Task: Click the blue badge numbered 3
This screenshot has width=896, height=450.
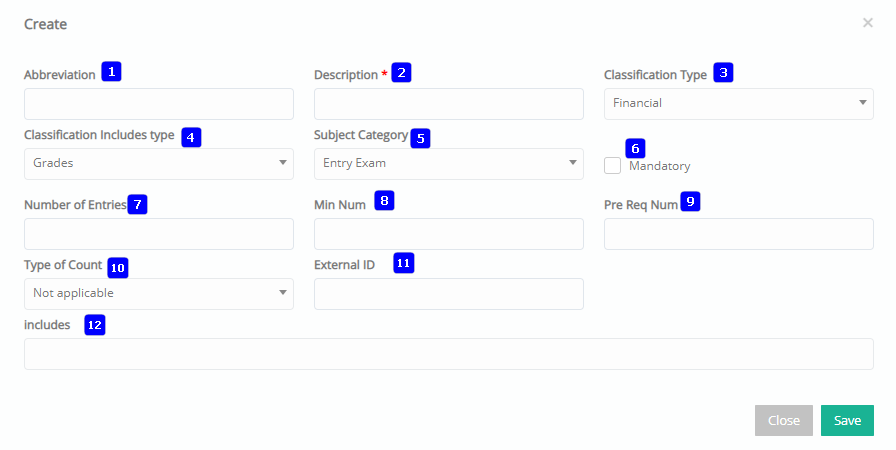Action: tap(723, 73)
